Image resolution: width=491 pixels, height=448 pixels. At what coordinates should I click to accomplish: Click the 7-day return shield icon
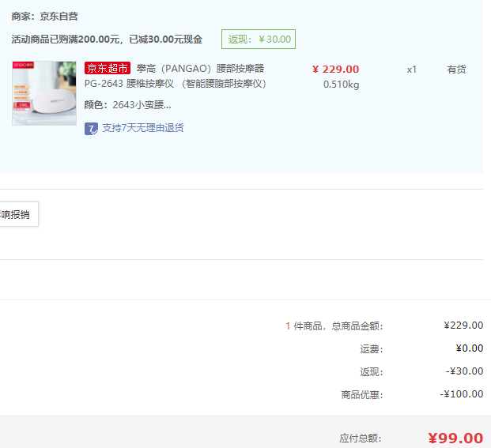tap(91, 129)
